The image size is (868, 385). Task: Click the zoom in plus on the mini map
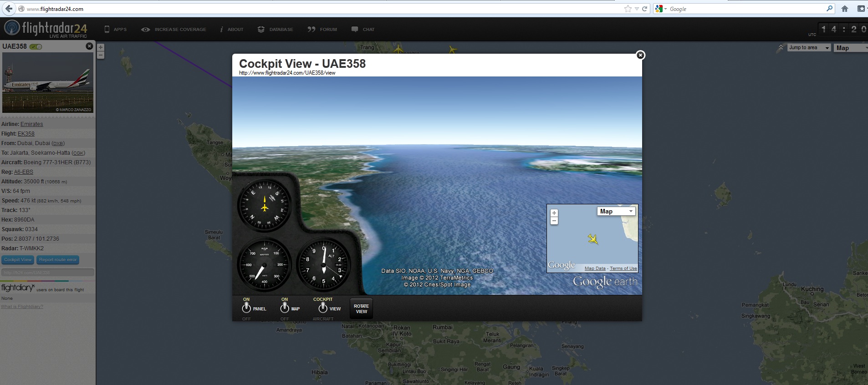click(x=554, y=213)
